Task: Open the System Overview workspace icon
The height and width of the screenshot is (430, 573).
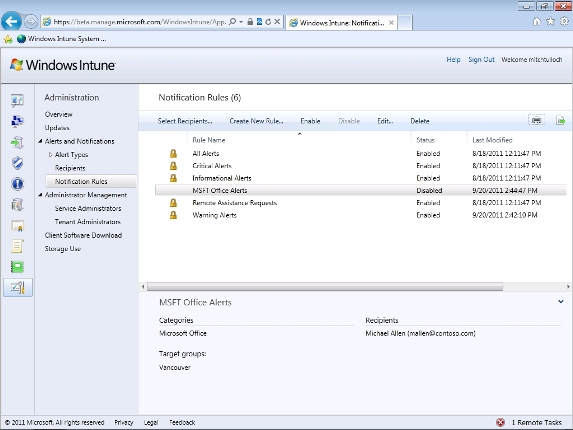Action: click(x=17, y=100)
